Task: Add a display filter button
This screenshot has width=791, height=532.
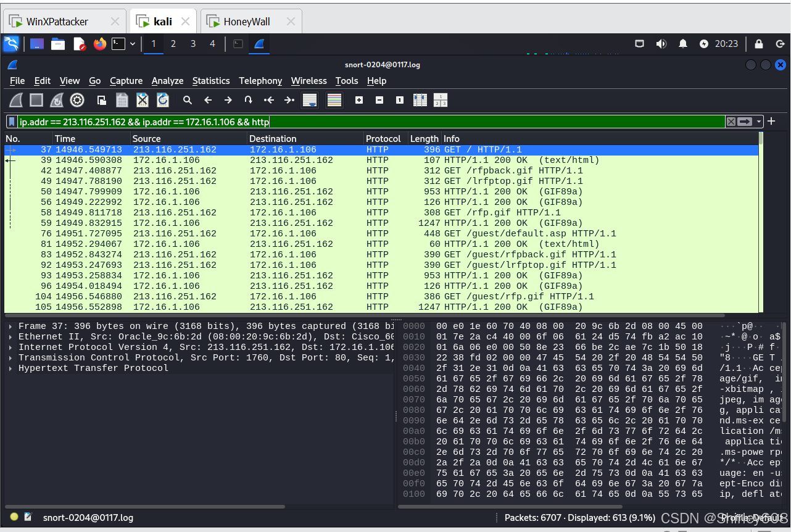Action: [771, 121]
